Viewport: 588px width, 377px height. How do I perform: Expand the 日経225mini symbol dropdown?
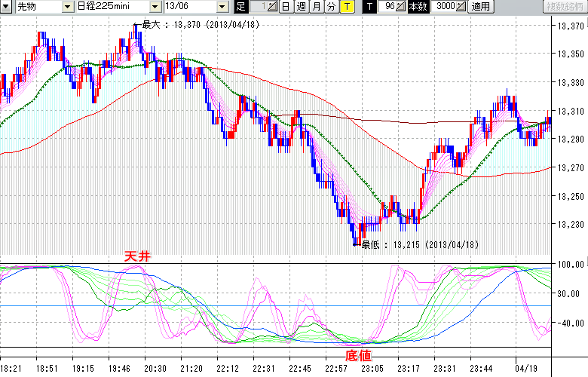click(x=155, y=7)
